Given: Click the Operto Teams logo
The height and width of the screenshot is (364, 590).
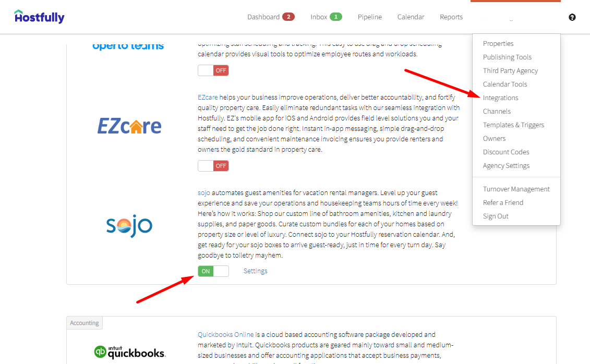Looking at the screenshot, I should coord(128,46).
